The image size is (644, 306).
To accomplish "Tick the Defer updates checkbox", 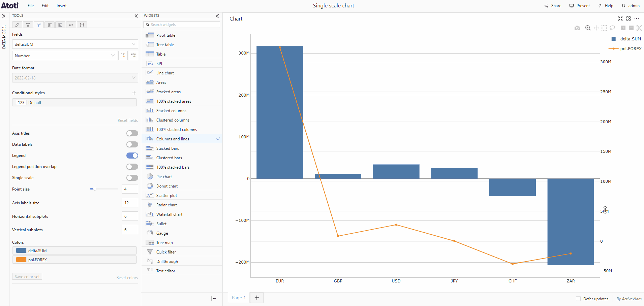I will (x=578, y=299).
